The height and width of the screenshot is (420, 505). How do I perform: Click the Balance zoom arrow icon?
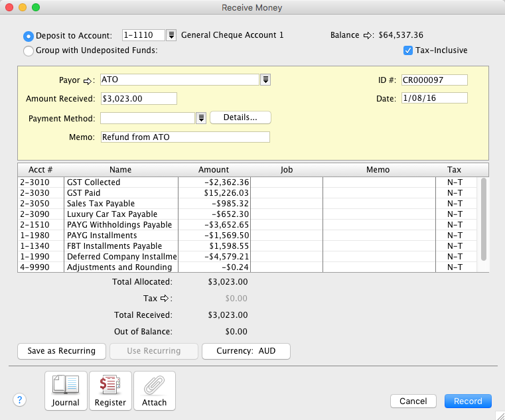[x=368, y=35]
